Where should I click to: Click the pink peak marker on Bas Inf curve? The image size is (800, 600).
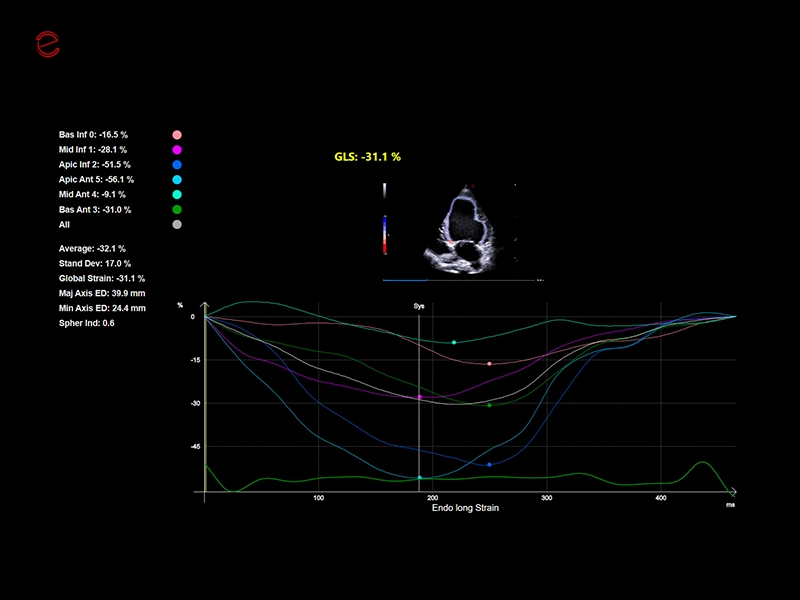[489, 364]
